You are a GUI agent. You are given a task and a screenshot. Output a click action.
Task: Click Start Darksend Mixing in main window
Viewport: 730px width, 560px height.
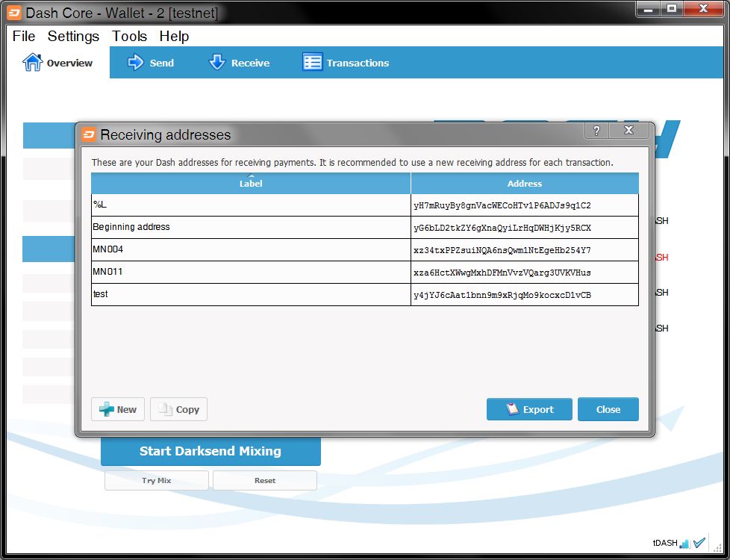[210, 451]
